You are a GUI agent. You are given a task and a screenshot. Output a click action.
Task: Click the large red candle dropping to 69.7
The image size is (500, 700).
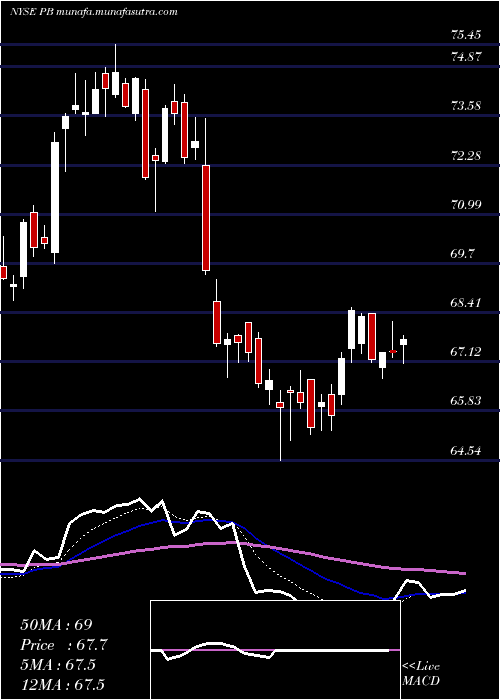pyautogui.click(x=206, y=218)
